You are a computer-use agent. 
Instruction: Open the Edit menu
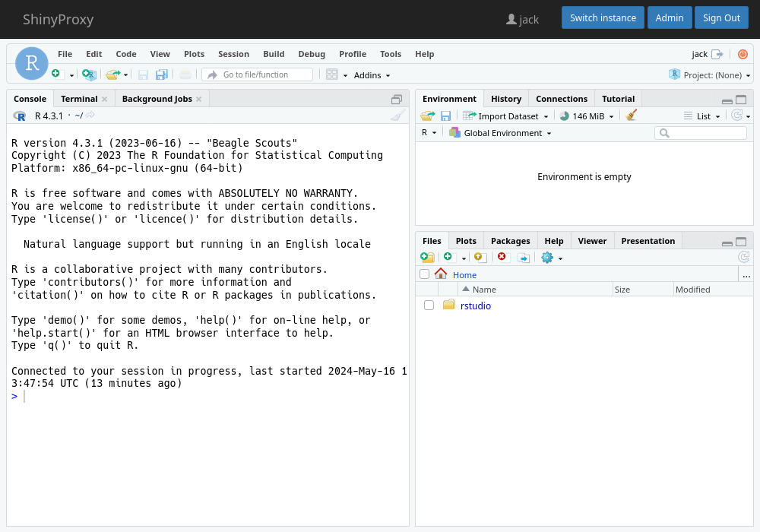point(94,54)
